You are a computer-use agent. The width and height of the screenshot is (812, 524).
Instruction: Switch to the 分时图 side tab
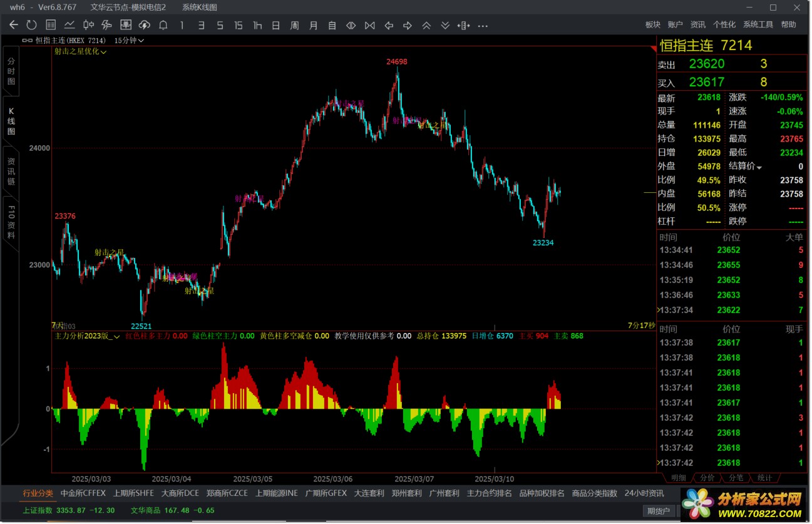point(11,72)
